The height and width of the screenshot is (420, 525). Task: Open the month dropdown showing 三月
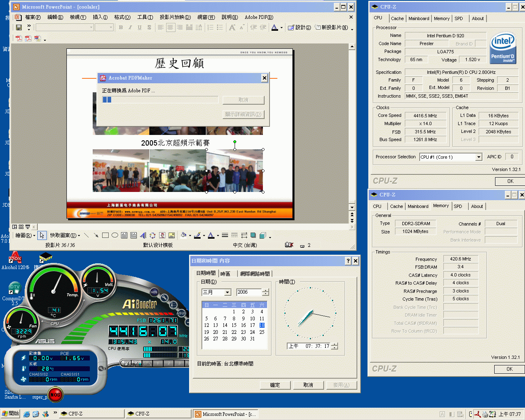(x=228, y=292)
